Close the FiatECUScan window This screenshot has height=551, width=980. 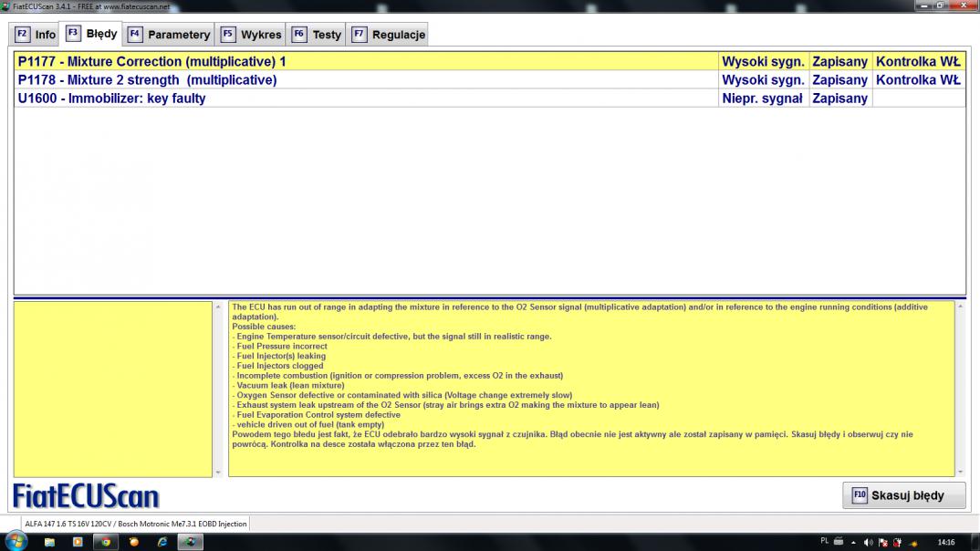964,5
